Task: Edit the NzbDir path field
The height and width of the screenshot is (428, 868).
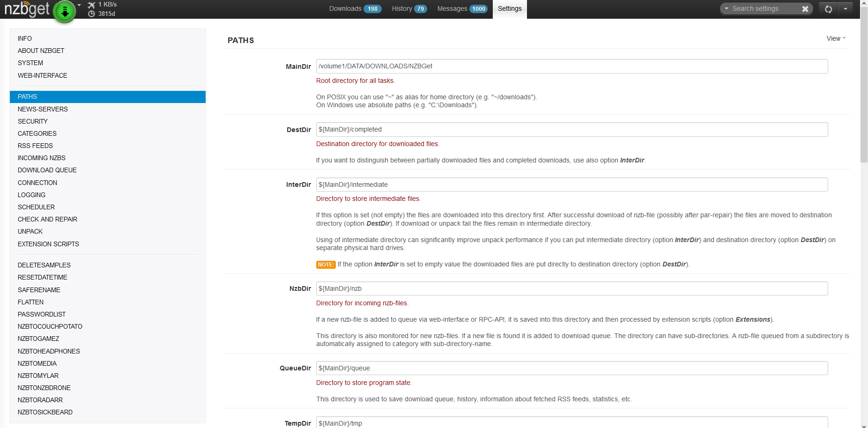Action: (572, 288)
